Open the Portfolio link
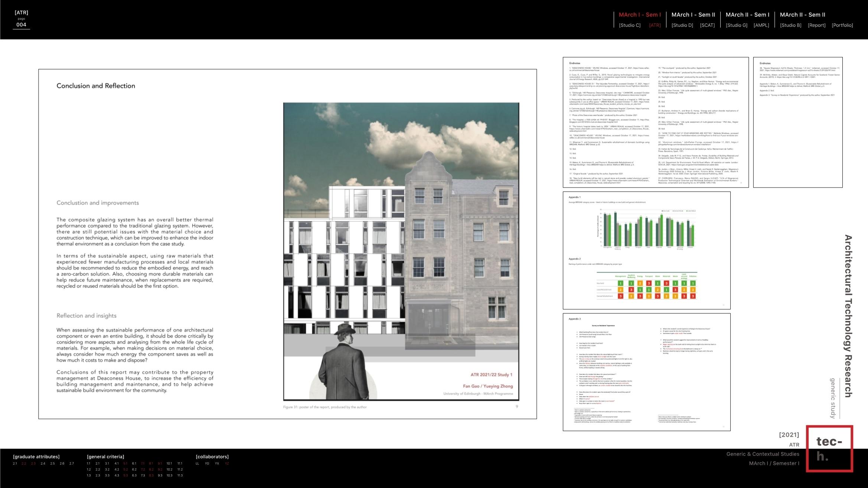Image resolution: width=868 pixels, height=488 pixels. [842, 25]
